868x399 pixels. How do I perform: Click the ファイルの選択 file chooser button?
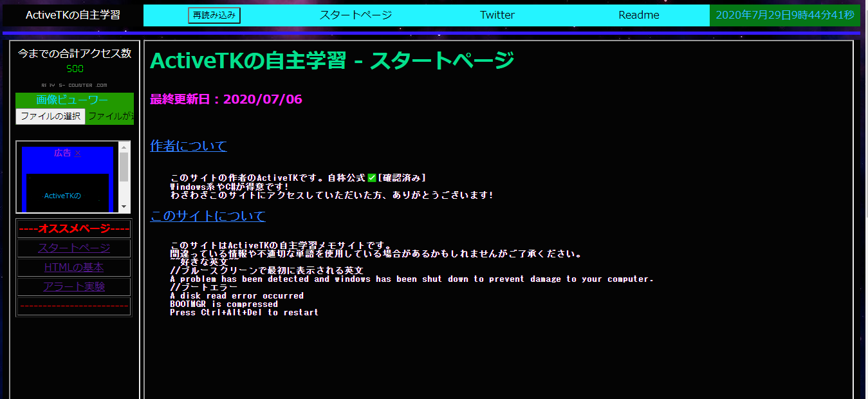coord(50,116)
